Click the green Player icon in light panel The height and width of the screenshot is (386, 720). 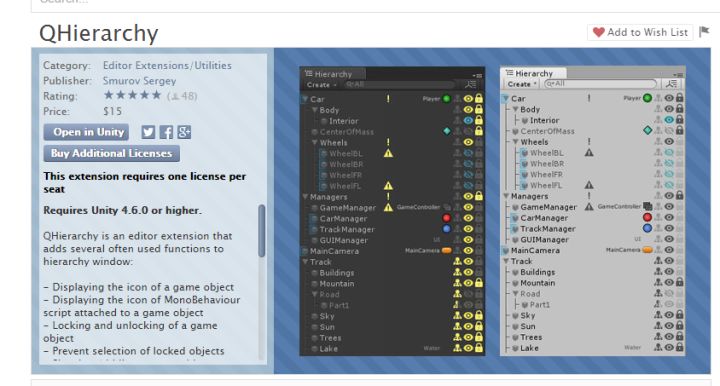pyautogui.click(x=647, y=98)
